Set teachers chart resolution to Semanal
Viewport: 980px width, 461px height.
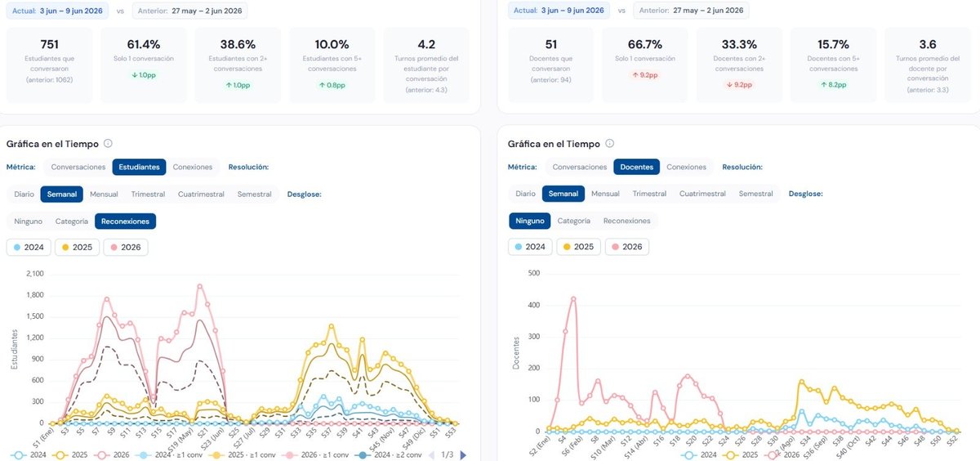pos(563,194)
